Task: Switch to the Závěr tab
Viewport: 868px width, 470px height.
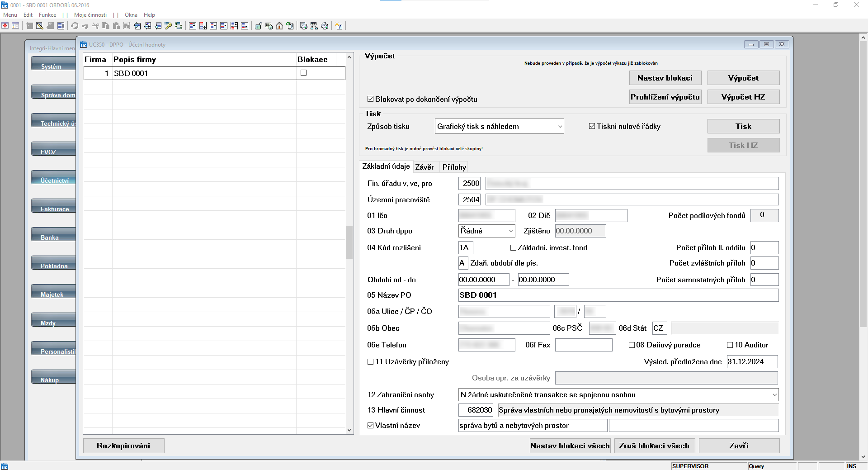Action: [x=425, y=167]
